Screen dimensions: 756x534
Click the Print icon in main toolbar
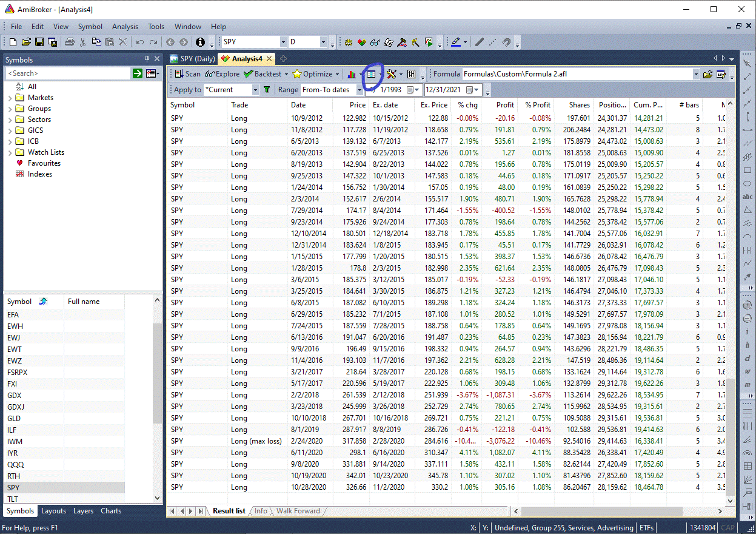[70, 42]
